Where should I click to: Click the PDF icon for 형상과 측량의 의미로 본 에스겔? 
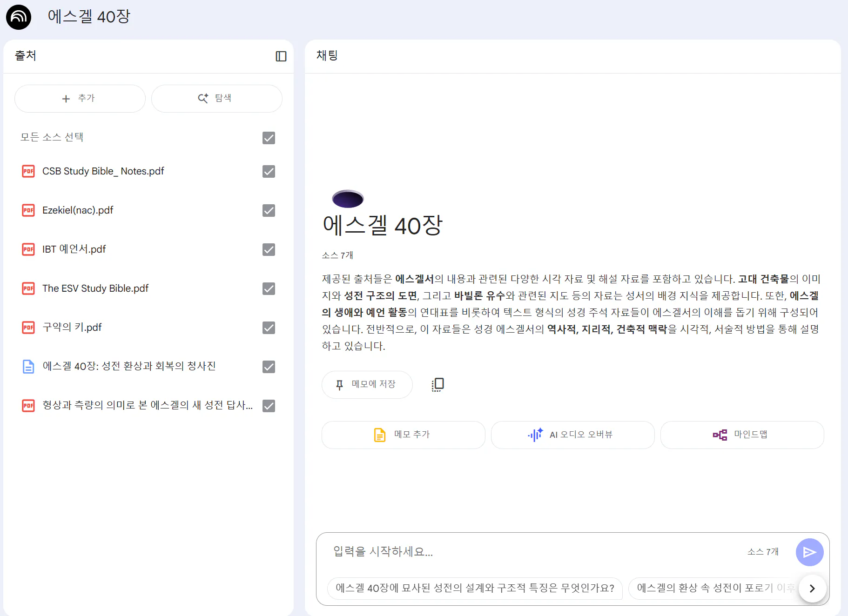click(28, 406)
